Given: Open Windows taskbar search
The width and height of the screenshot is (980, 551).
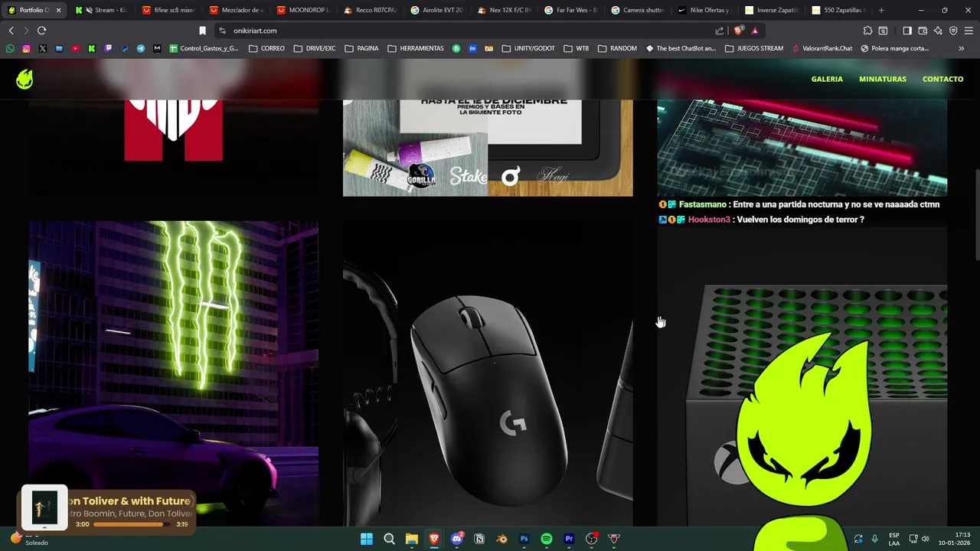Looking at the screenshot, I should click(389, 539).
